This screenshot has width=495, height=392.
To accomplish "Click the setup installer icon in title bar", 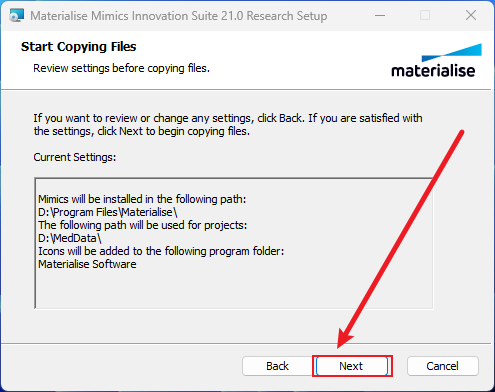I will point(16,16).
